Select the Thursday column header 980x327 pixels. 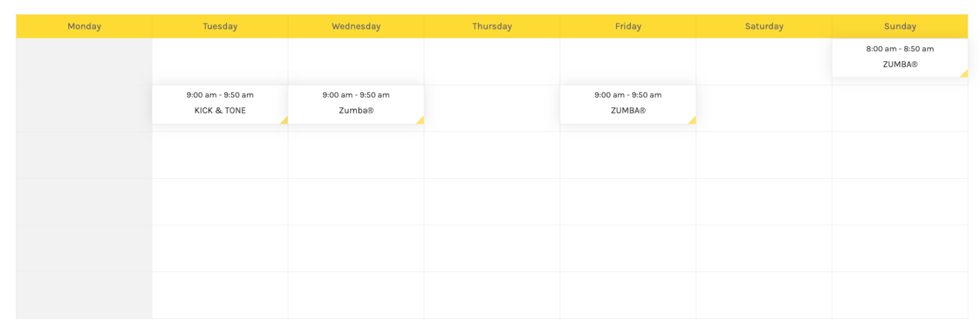[x=492, y=26]
